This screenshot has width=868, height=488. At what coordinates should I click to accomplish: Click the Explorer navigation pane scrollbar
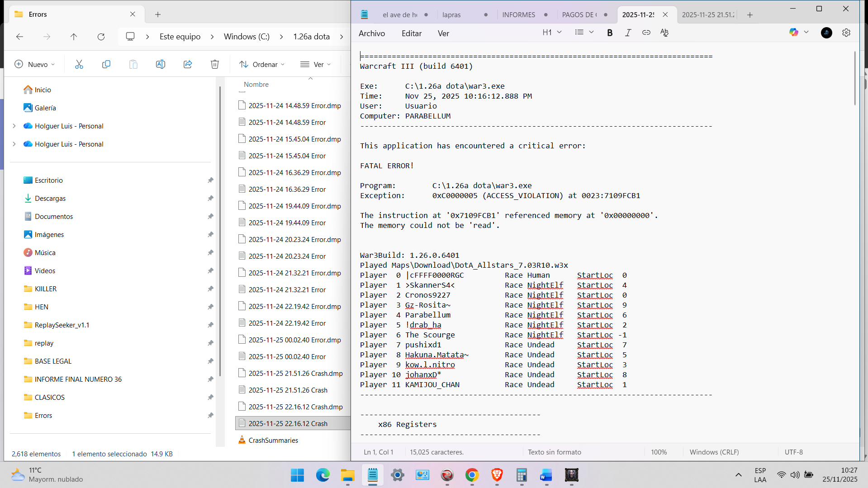[x=220, y=231]
